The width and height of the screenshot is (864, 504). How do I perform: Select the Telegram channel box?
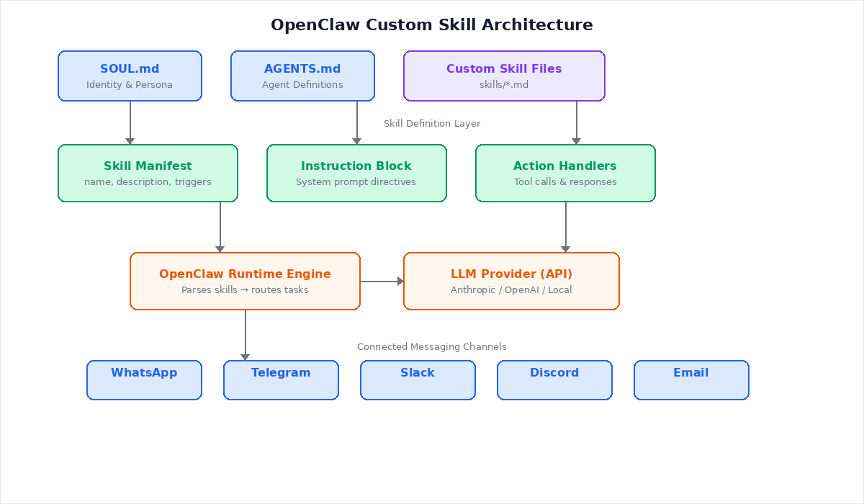281,380
